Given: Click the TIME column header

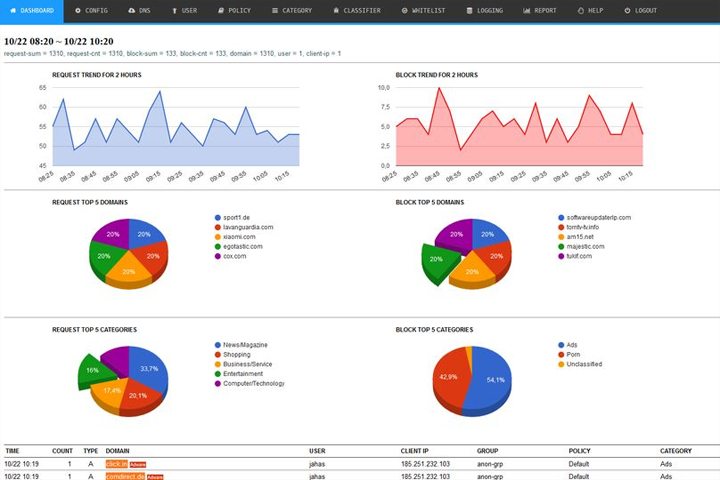Looking at the screenshot, I should coord(12,451).
